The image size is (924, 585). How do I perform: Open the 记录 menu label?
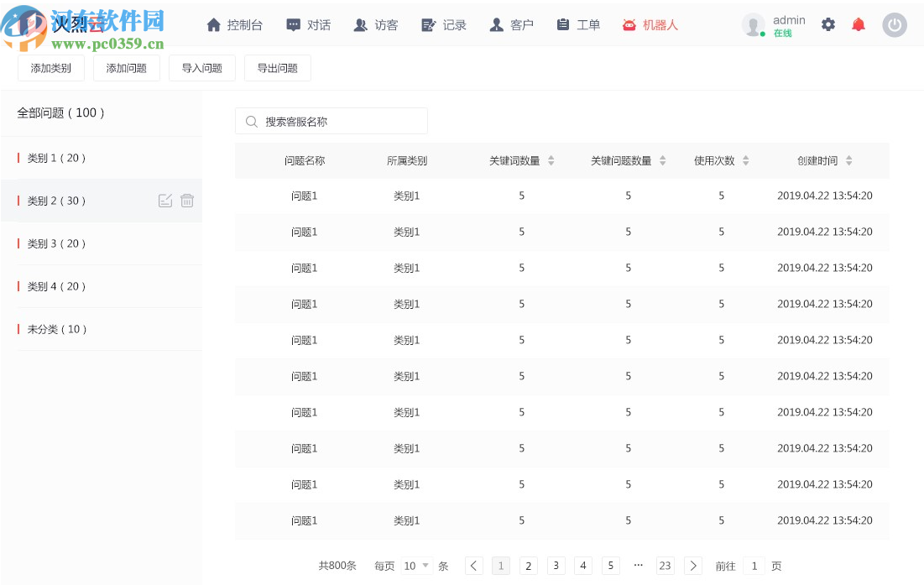(x=454, y=24)
